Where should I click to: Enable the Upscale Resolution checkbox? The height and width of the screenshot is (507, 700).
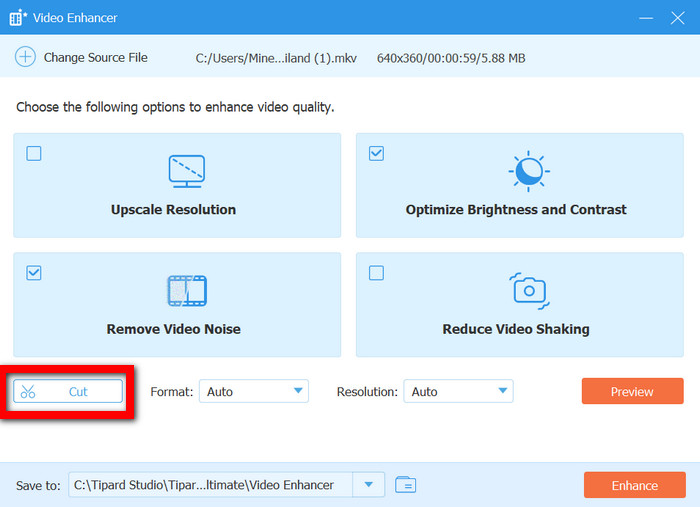34,153
